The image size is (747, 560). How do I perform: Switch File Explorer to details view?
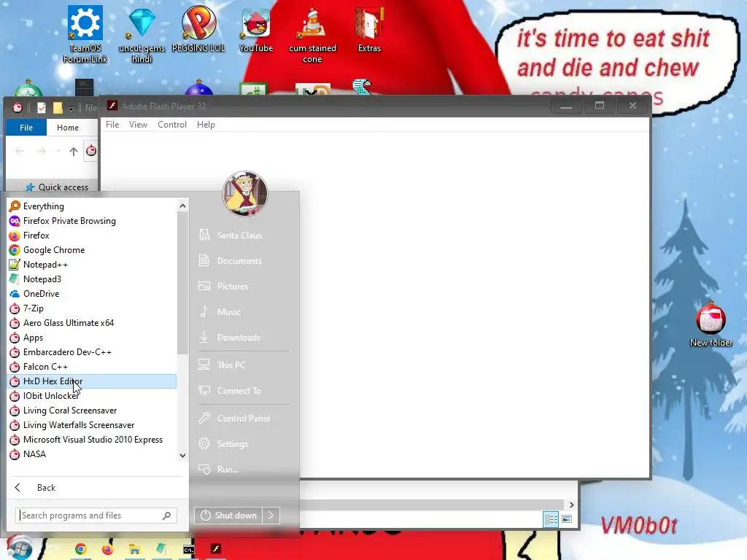coord(551,519)
